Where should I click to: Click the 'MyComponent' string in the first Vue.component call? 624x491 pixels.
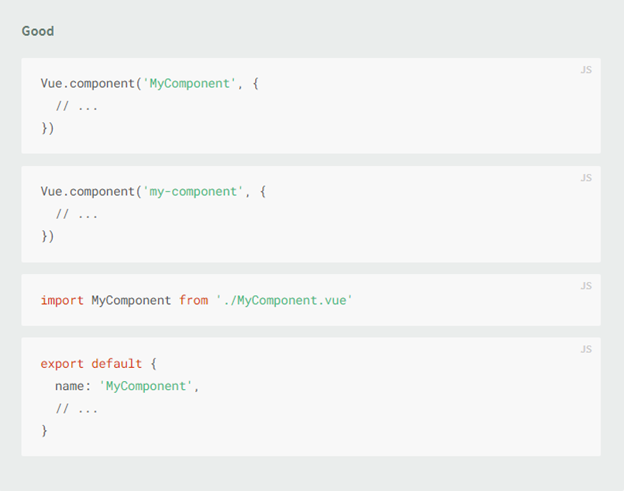tap(189, 84)
